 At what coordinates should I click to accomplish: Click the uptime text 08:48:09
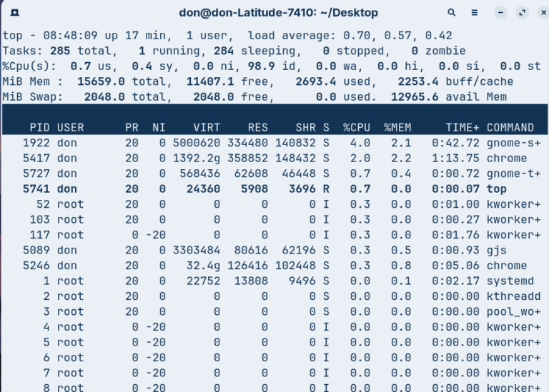70,35
